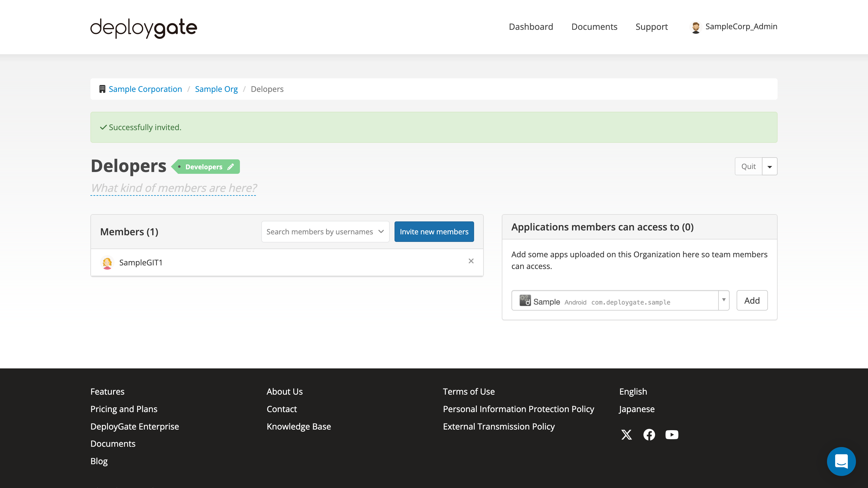Open the X (Twitter) social link
The image size is (868, 488).
click(627, 435)
